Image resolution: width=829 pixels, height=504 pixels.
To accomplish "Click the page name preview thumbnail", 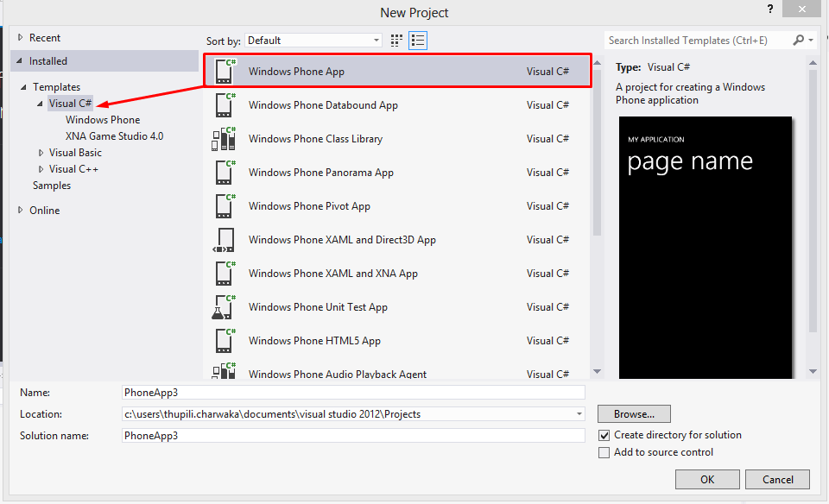I will (x=706, y=247).
